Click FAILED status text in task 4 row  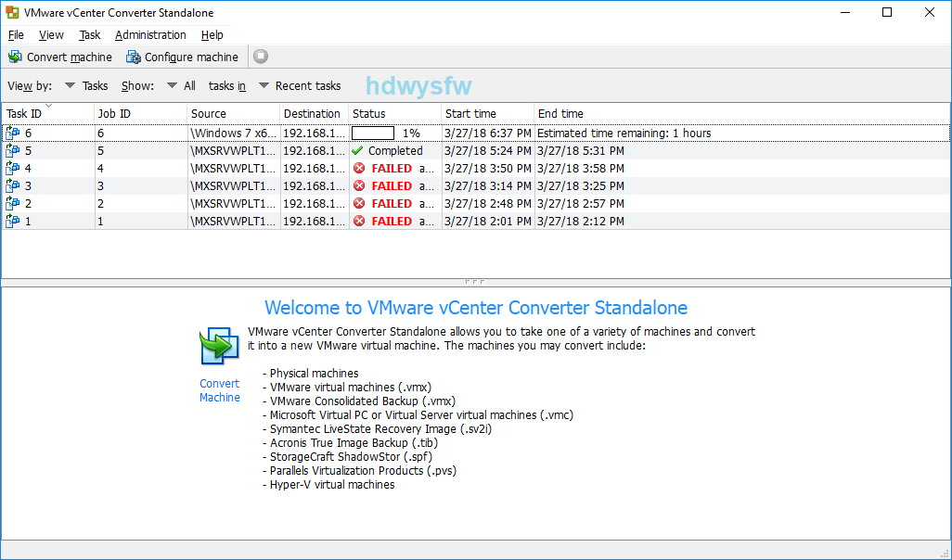[x=392, y=168]
